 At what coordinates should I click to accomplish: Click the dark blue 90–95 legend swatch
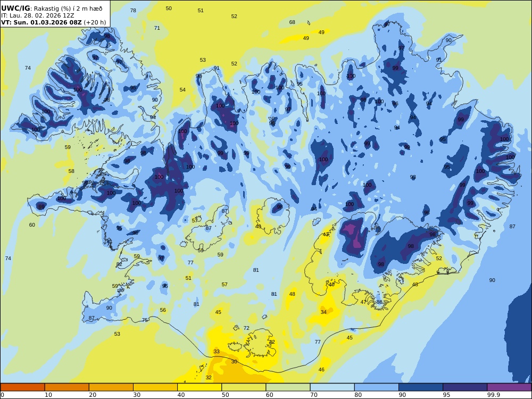pos(421,387)
